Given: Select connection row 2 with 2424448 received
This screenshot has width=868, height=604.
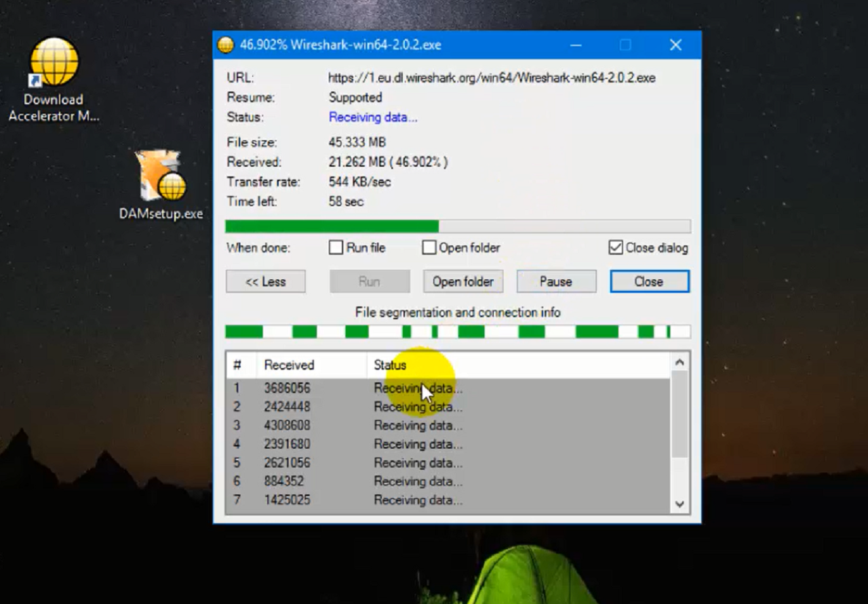Looking at the screenshot, I should click(448, 407).
